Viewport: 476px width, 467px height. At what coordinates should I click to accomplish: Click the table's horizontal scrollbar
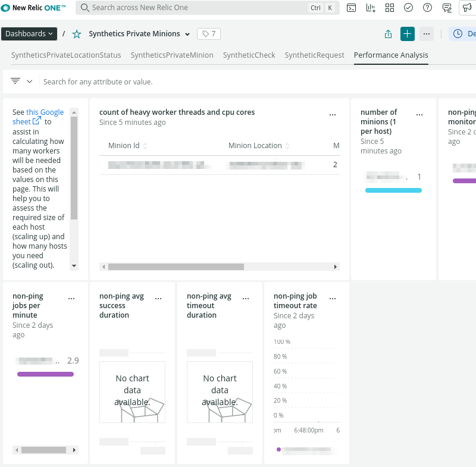176,267
